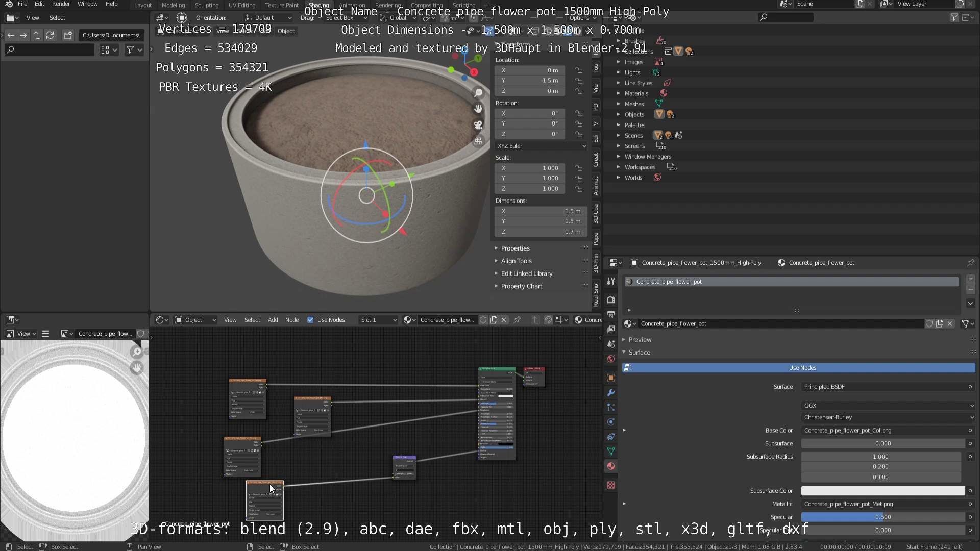
Task: Open the Slot 1 dropdown
Action: (378, 320)
